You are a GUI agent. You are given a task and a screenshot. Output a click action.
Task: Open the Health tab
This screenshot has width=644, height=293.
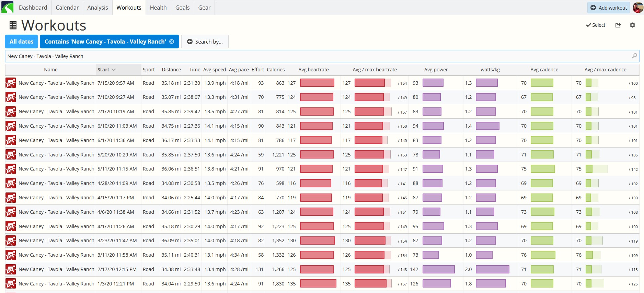coord(158,8)
